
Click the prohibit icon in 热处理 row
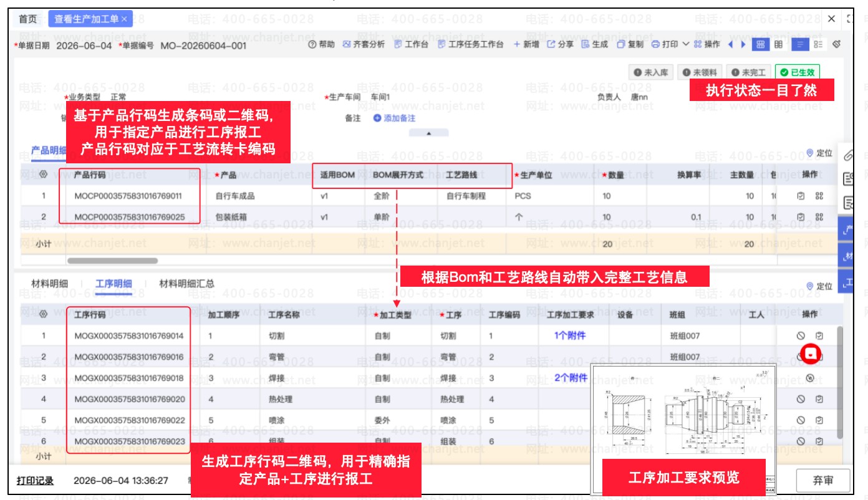click(801, 399)
